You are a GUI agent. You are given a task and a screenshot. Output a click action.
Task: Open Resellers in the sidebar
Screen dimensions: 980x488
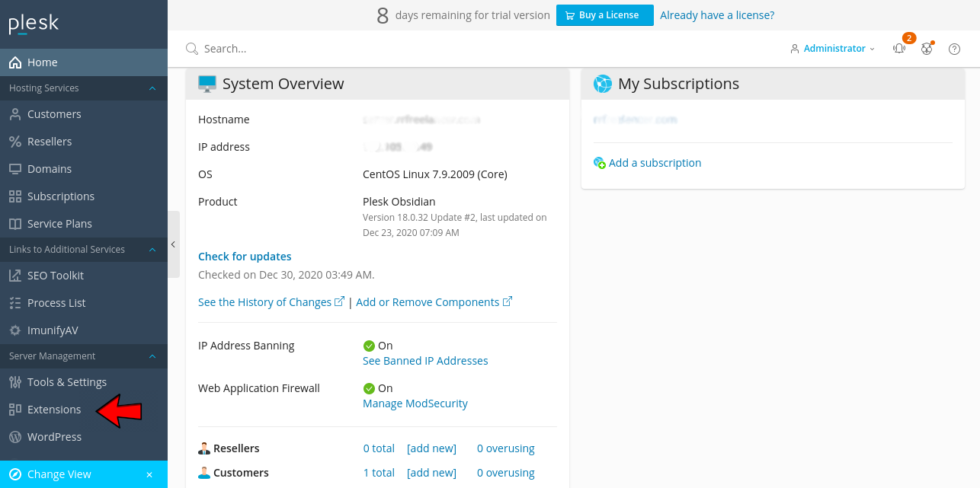(84, 142)
